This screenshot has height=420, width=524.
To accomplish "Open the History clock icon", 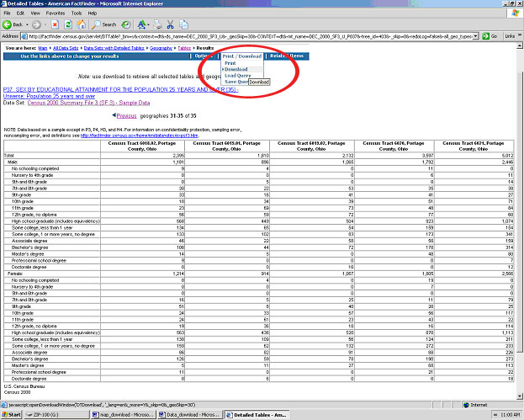I will 126,24.
